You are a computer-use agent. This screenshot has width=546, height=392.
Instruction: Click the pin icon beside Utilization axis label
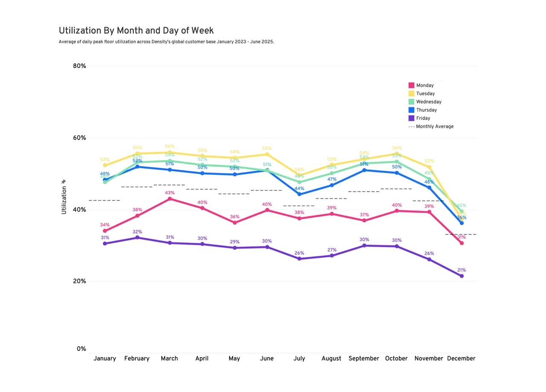(64, 182)
